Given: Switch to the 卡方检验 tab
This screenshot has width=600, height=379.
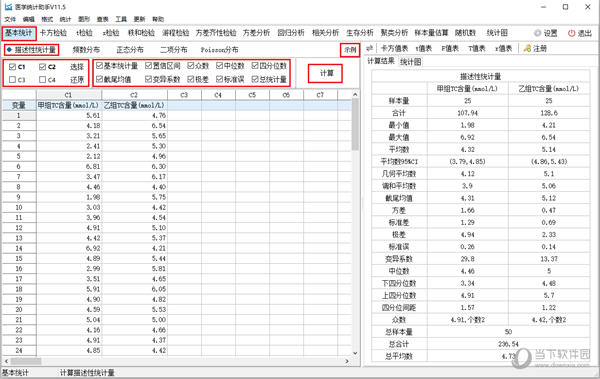Looking at the screenshot, I should pos(53,33).
